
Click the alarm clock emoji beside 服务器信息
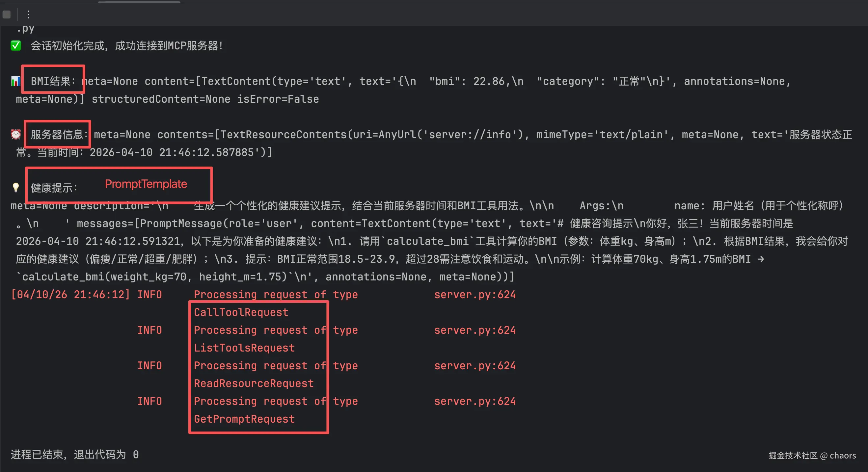(16, 134)
